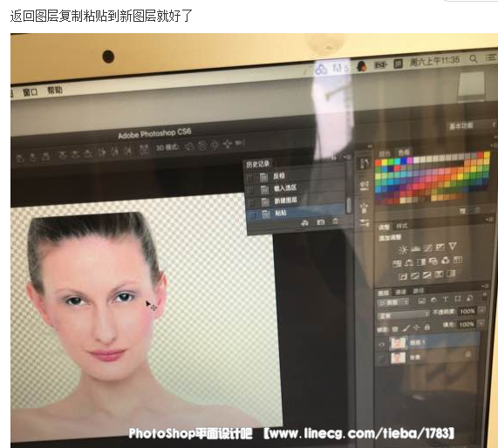Delete current history state via trash icon
498x448 pixels.
336,221
